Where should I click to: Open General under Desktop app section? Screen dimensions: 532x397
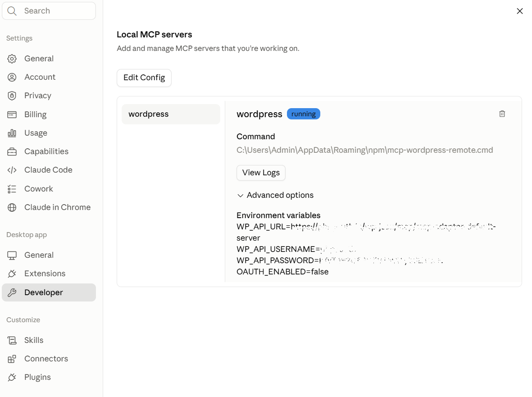point(49,255)
